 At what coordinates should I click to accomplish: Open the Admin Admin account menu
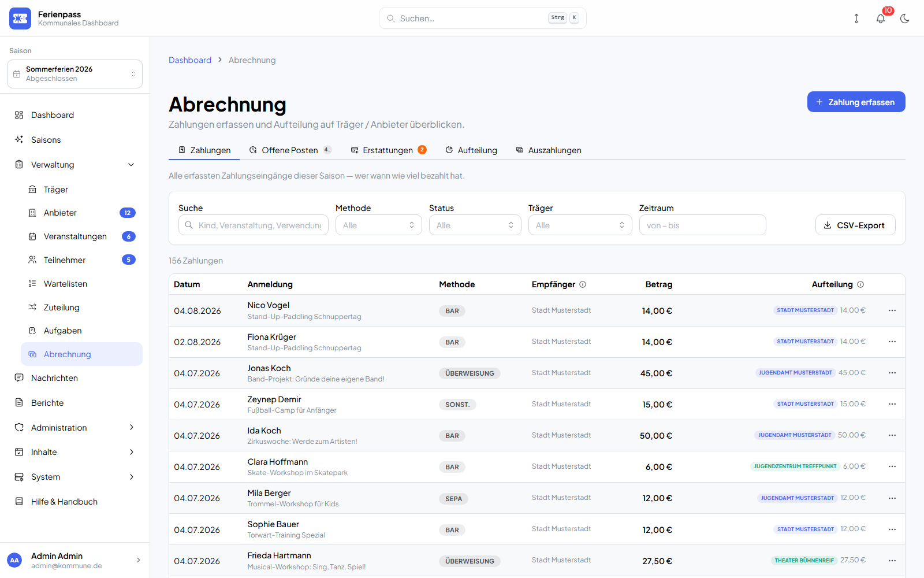click(74, 560)
